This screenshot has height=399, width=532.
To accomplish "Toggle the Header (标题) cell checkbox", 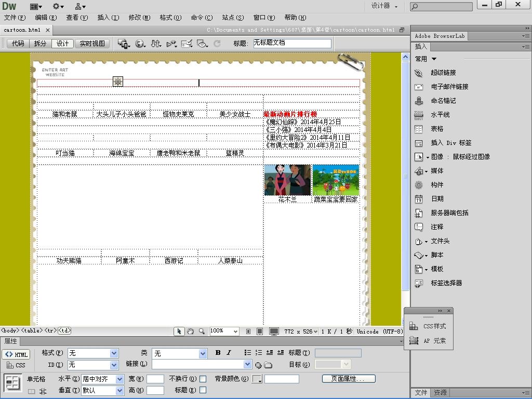I will point(203,390).
